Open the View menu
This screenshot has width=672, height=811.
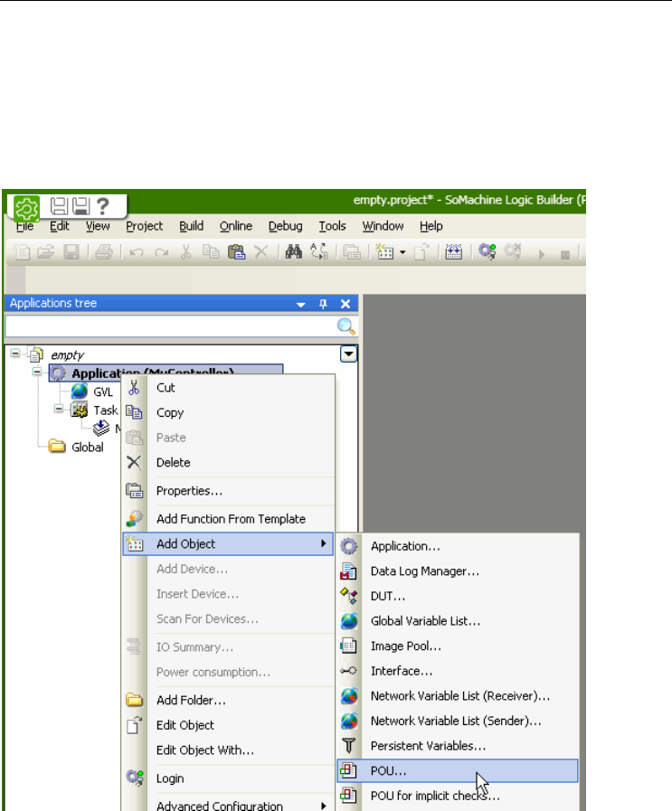click(x=98, y=226)
